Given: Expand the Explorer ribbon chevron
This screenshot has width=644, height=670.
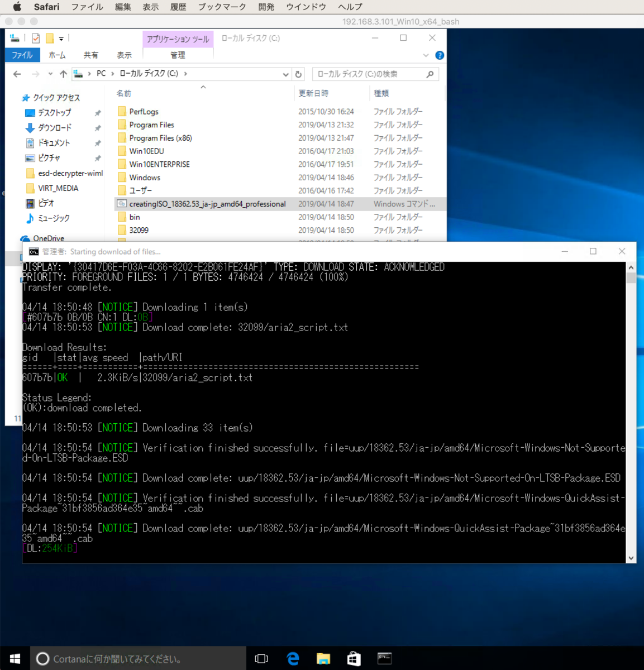Looking at the screenshot, I should tap(426, 55).
